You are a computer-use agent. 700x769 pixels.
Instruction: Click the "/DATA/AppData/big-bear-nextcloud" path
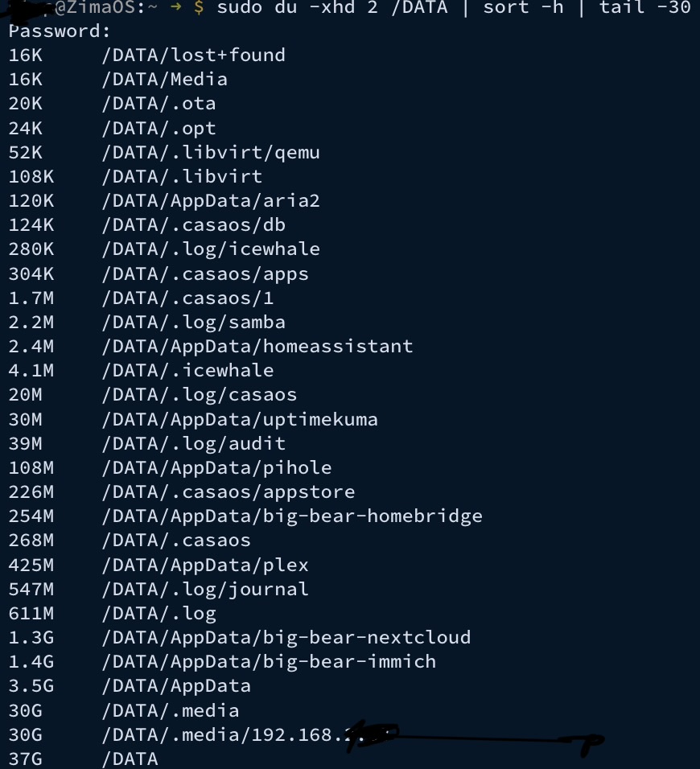pos(286,638)
